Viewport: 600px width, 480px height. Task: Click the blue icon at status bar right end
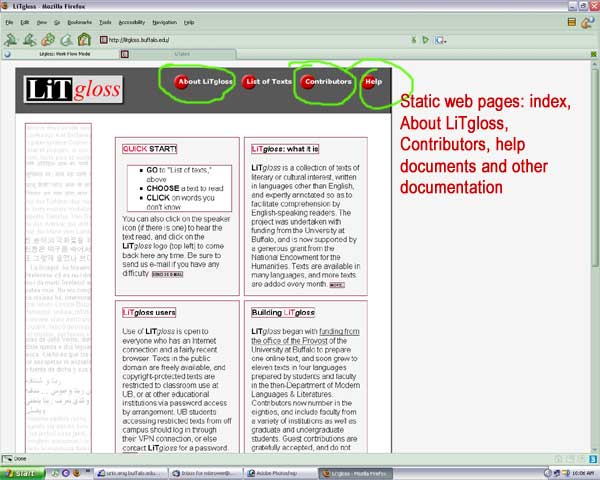(592, 459)
